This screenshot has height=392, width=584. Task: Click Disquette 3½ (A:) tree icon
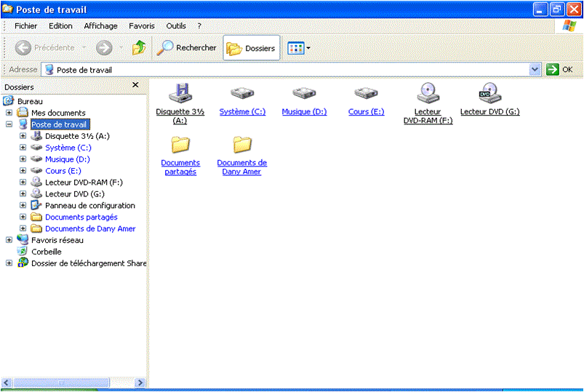(36, 135)
